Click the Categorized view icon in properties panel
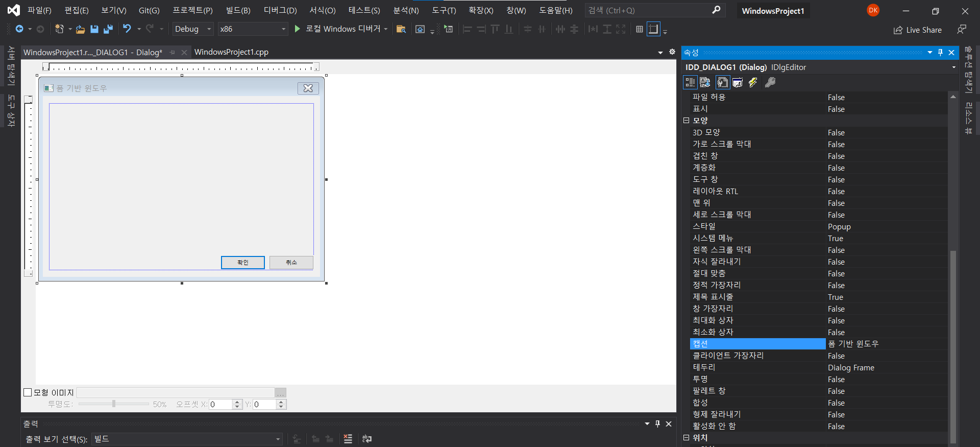Screen dimensions: 980x447 coord(690,82)
